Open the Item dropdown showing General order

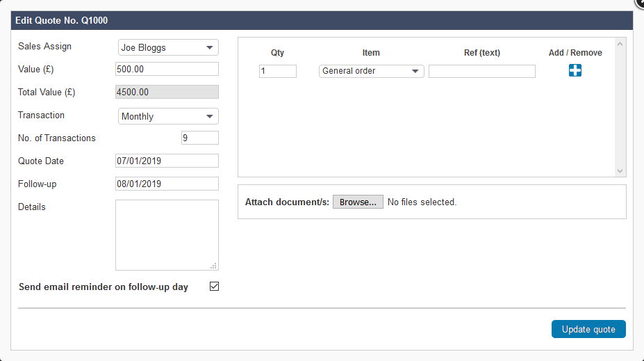pyautogui.click(x=371, y=71)
